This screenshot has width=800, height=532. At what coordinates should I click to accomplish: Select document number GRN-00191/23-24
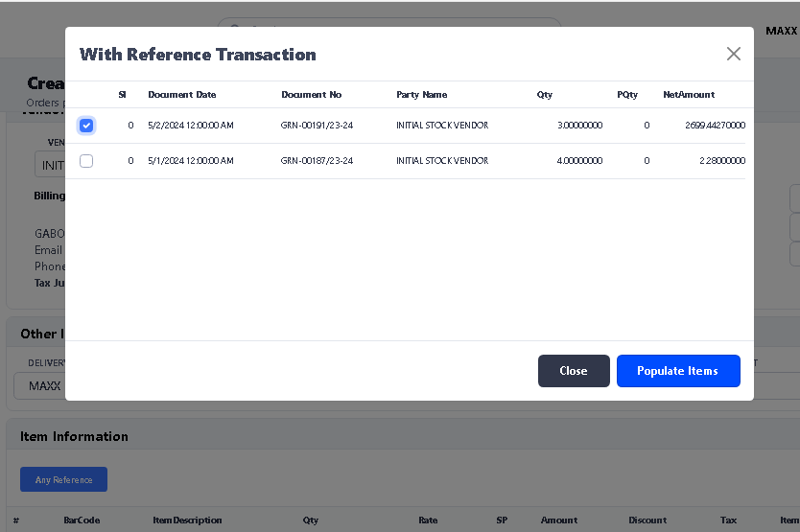[317, 126]
